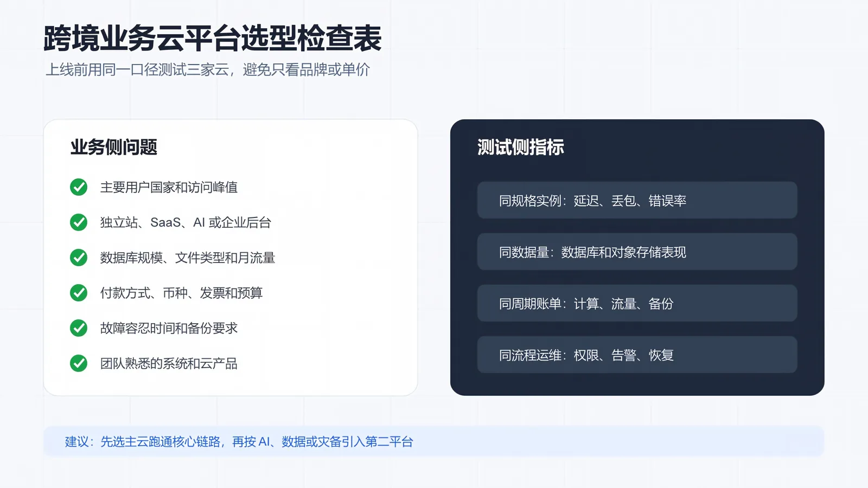Select the subtitle 上线前用同一口径测试三家云
Viewport: 868px width, 488px height.
[137, 69]
